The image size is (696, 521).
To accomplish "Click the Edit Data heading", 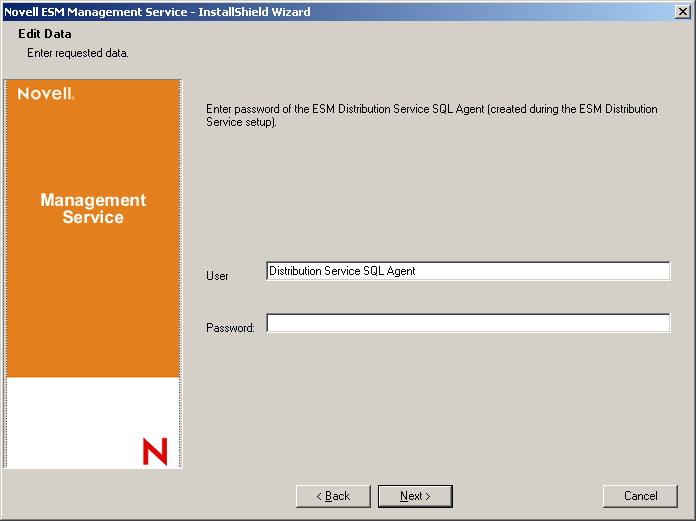I will (x=45, y=34).
